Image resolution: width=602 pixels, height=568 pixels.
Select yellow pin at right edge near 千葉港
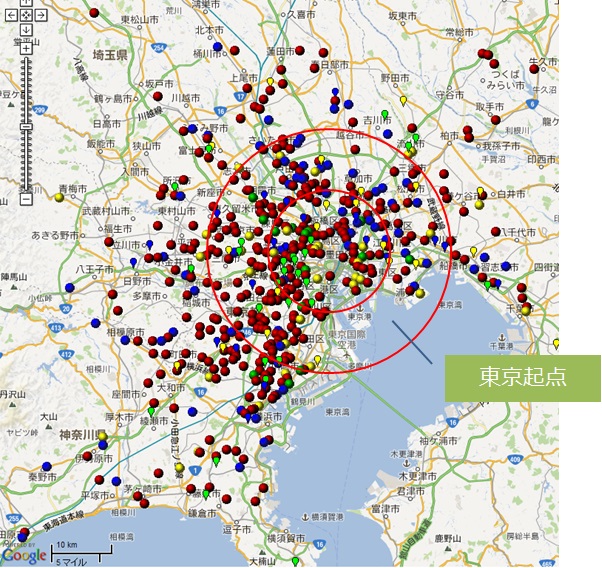[x=556, y=343]
